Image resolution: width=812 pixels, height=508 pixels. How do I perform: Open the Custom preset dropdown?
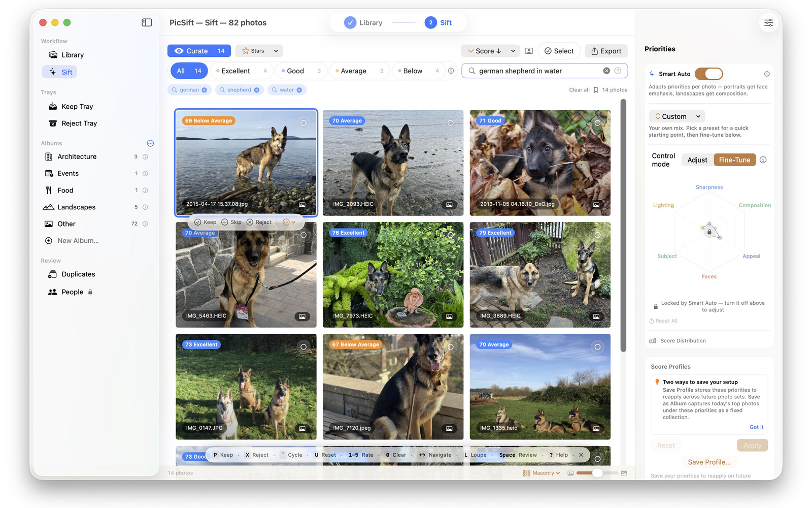tap(677, 116)
